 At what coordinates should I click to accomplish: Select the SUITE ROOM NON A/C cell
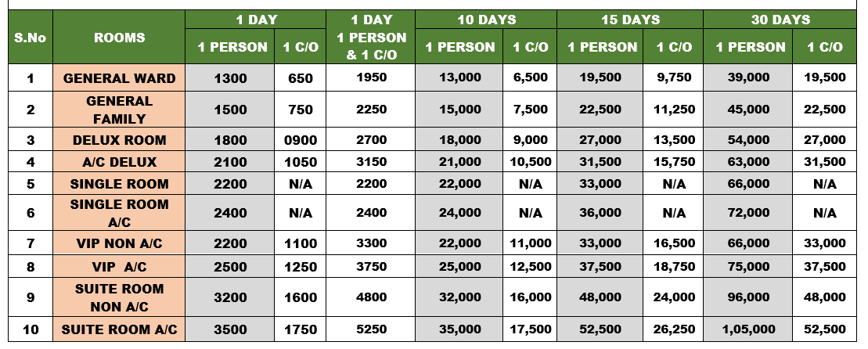pyautogui.click(x=120, y=297)
